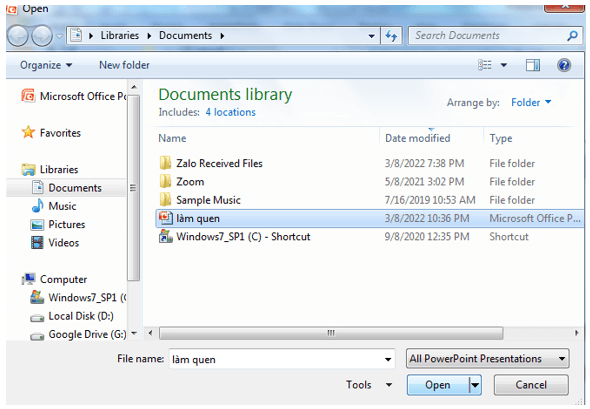The height and width of the screenshot is (409, 590).
Task: Select Music in the Libraries tree
Action: [62, 206]
